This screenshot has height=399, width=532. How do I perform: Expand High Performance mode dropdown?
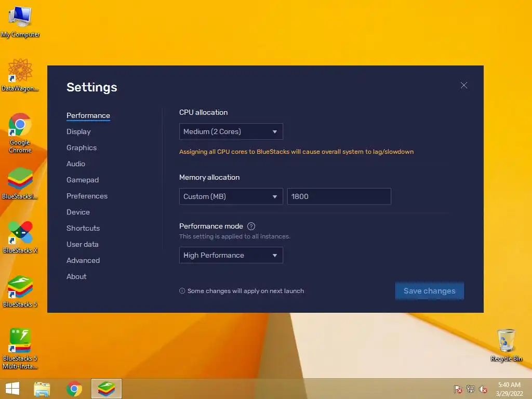(x=231, y=255)
